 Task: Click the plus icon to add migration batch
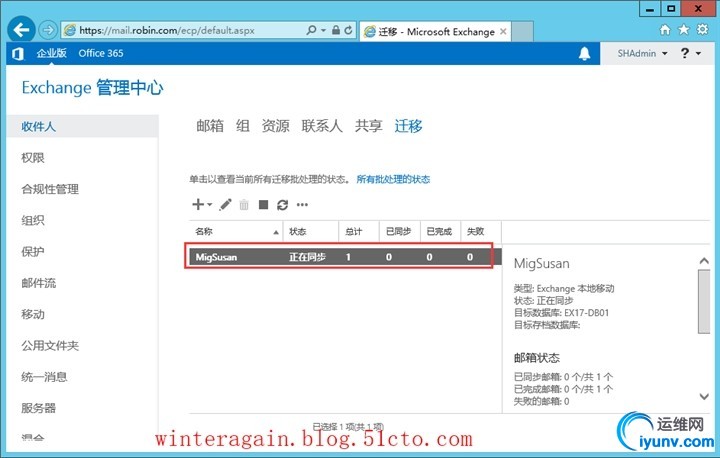point(198,204)
